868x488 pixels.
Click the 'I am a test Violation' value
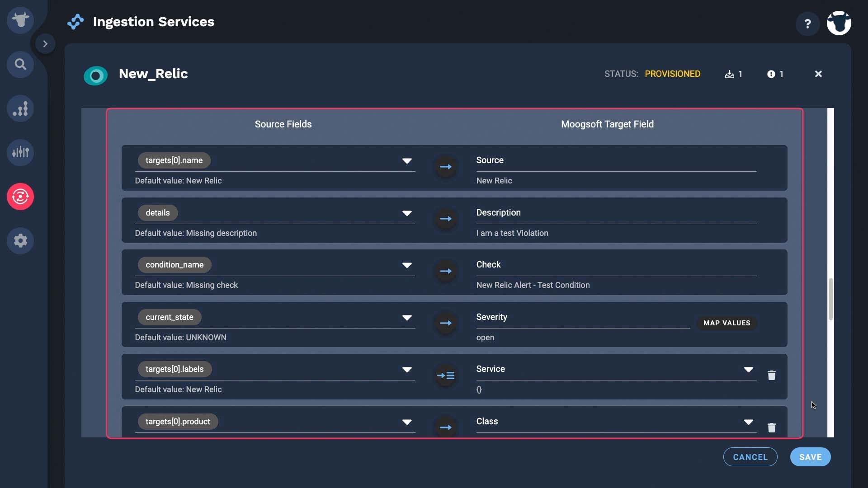(512, 233)
